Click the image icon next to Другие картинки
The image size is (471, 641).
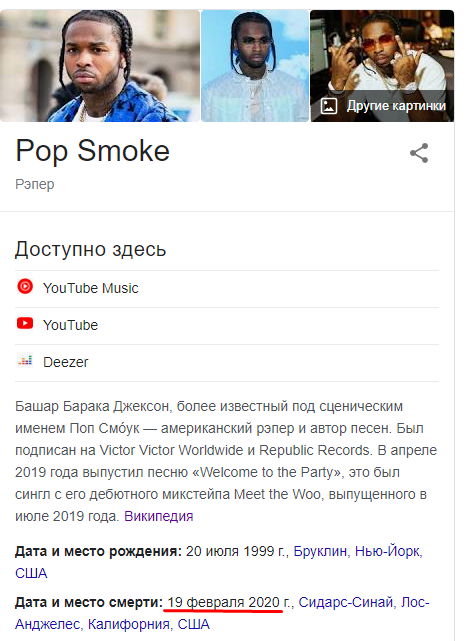[329, 106]
